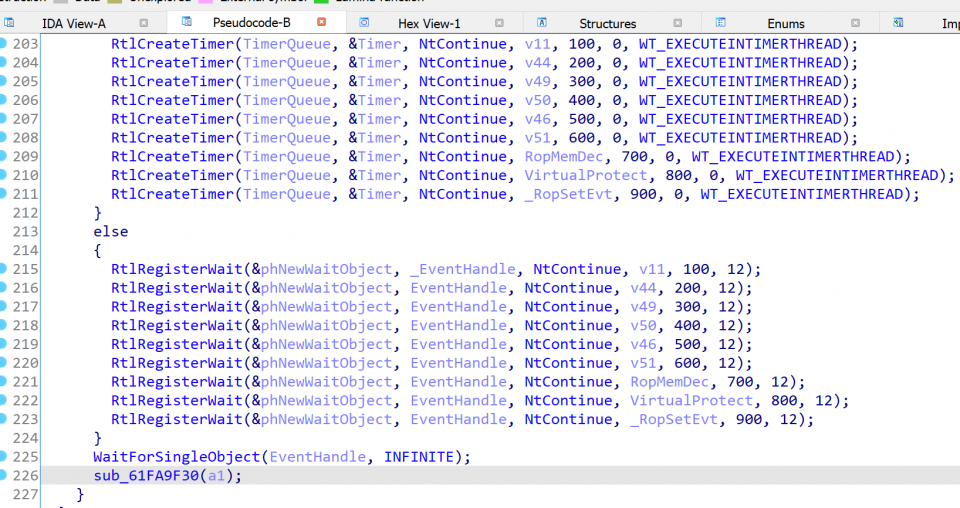Screen dimensions: 960x508
Task: Toggle breakpoint dot on line 209
Action: coord(2,156)
